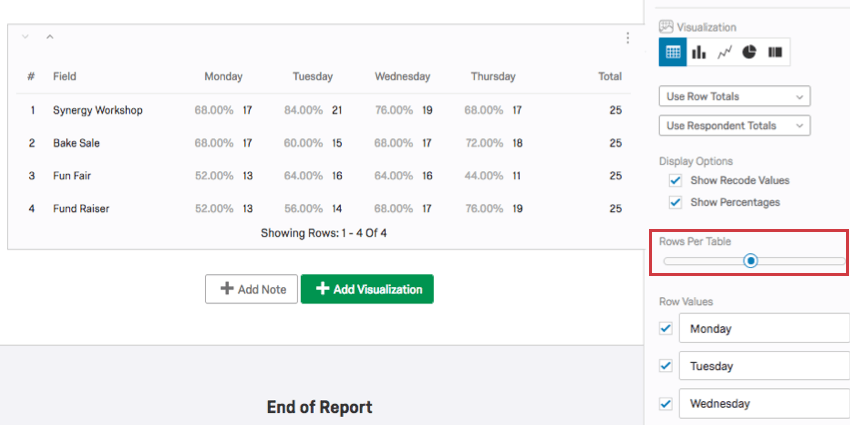Toggle Show Recode Values checkbox
This screenshot has width=850, height=425.
(675, 181)
